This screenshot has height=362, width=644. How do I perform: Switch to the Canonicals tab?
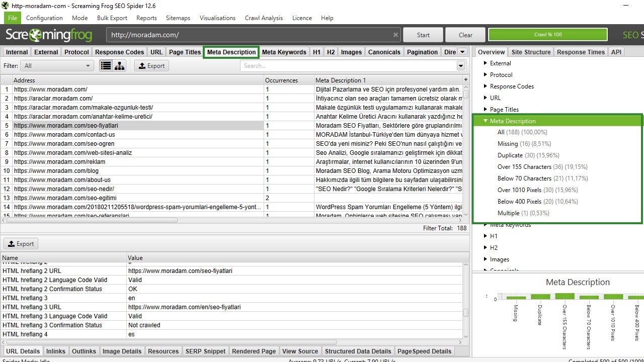(384, 52)
